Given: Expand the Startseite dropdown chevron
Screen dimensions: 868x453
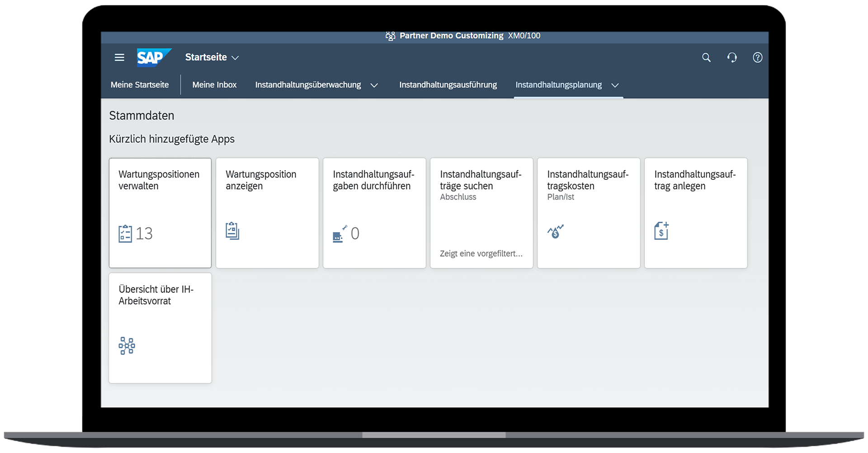Looking at the screenshot, I should coord(235,58).
